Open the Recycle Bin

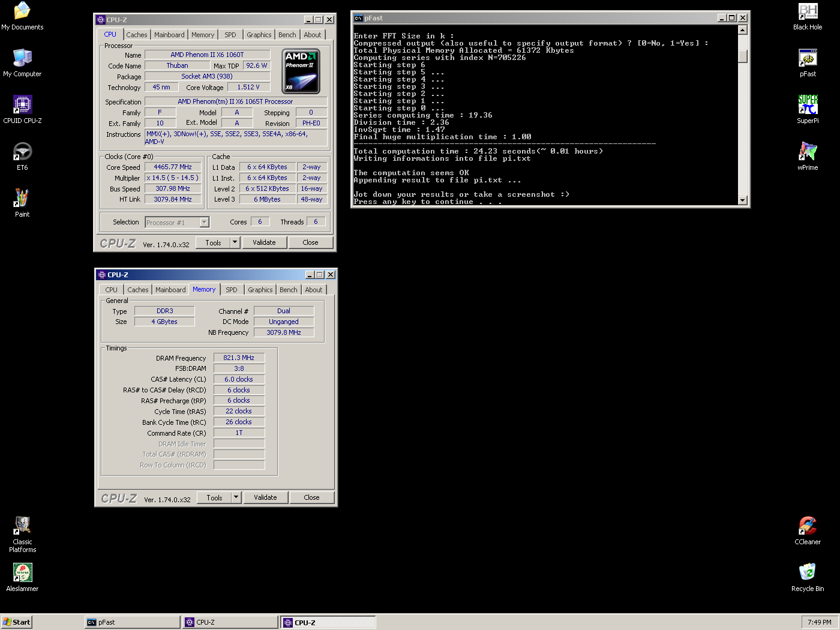click(x=808, y=578)
